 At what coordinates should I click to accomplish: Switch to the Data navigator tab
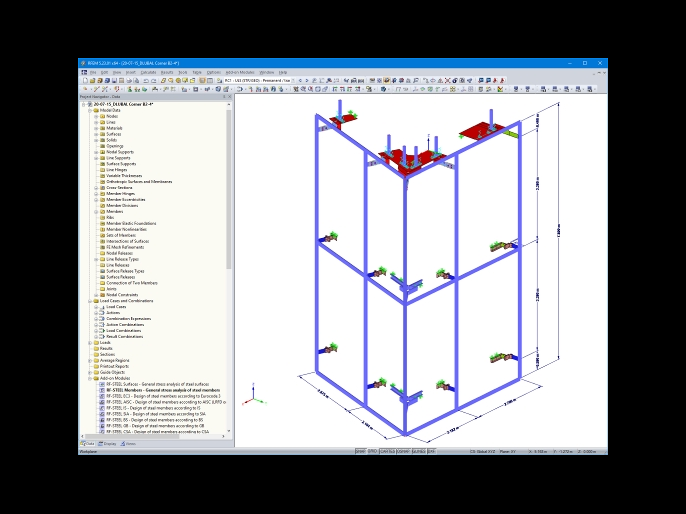87,444
